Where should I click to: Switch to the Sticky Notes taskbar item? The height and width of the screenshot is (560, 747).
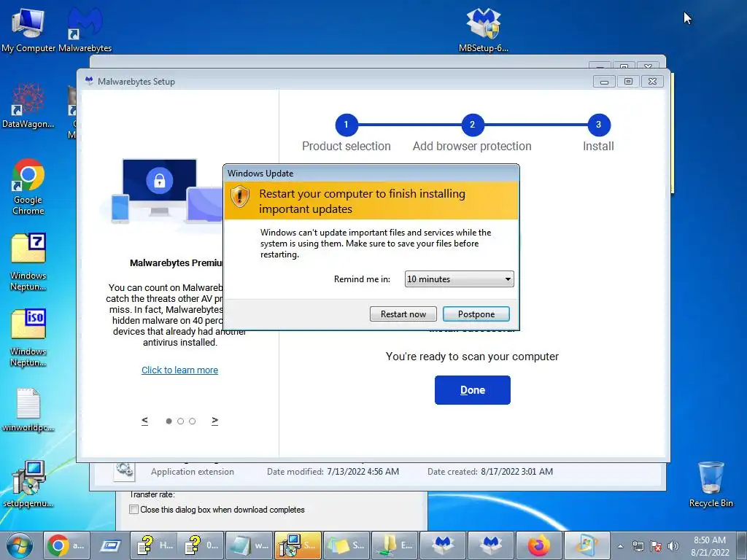[347, 545]
